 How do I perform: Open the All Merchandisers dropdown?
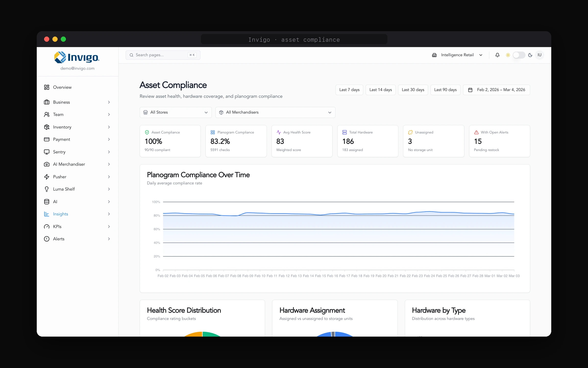tap(275, 112)
